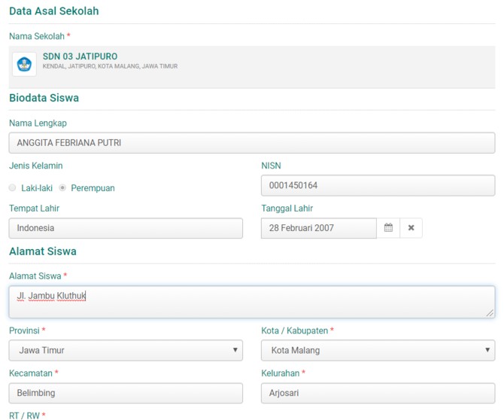Click the SDN 03 JATIPURO school name

pyautogui.click(x=80, y=56)
